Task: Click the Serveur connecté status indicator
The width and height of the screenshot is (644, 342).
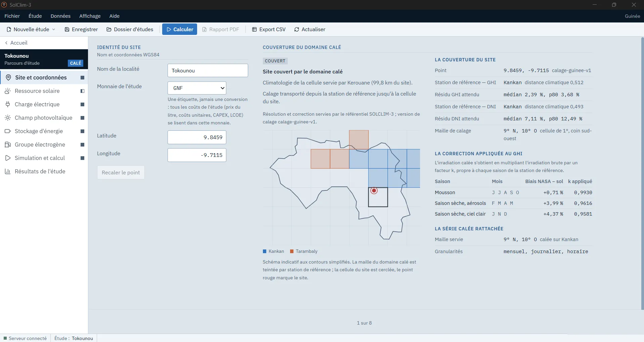Action: click(x=25, y=338)
